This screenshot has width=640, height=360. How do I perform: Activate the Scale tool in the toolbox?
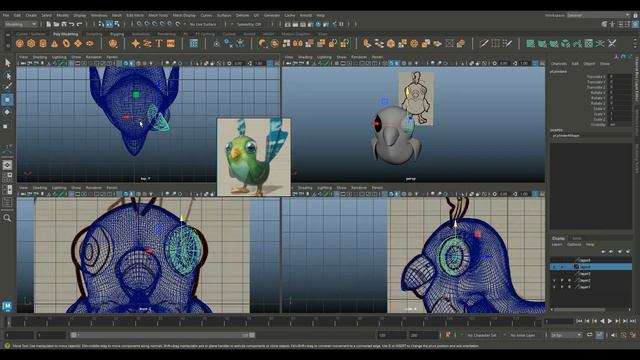pyautogui.click(x=6, y=126)
